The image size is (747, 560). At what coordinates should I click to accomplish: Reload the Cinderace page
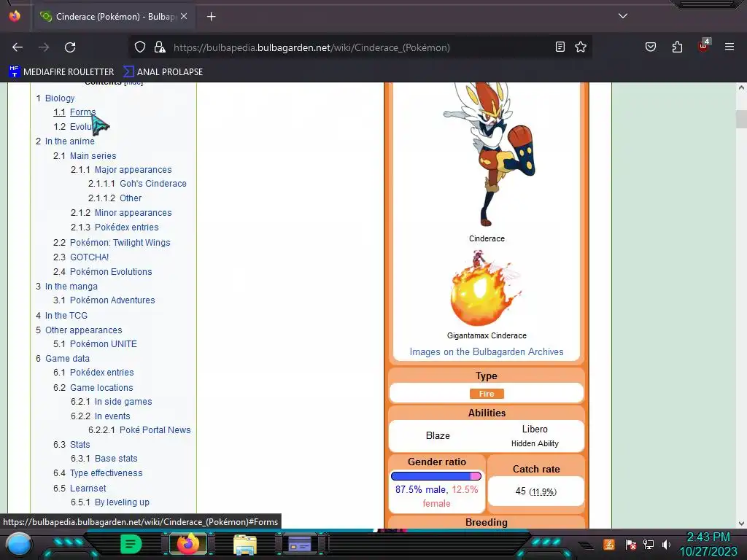(70, 47)
